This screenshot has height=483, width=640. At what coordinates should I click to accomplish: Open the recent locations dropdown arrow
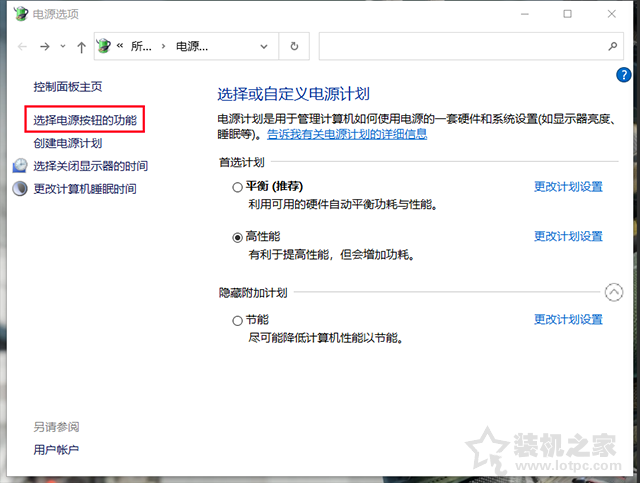(63, 46)
